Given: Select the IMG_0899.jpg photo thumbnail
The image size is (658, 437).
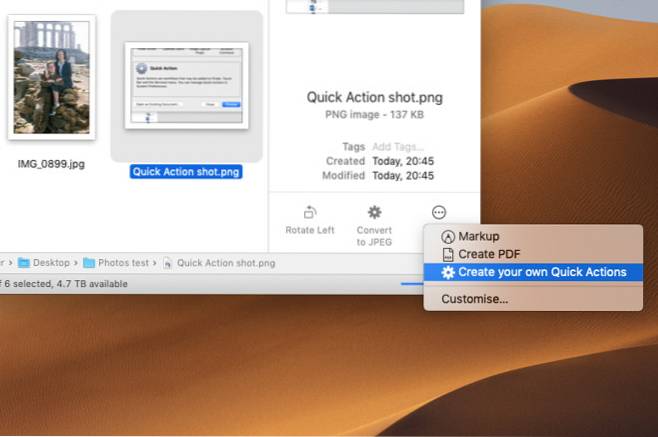Looking at the screenshot, I should 51,79.
